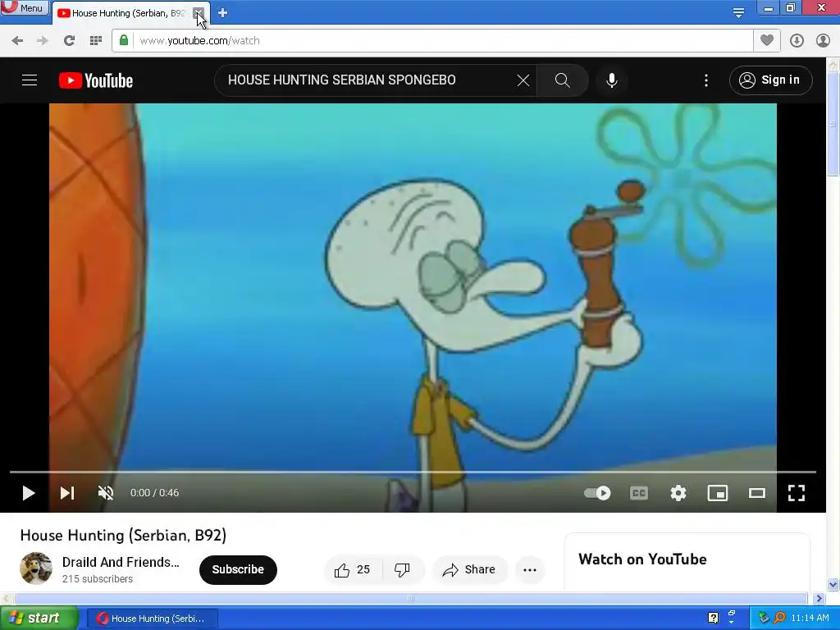Open the YouTube hamburger guide menu
The width and height of the screenshot is (840, 630).
pos(30,80)
